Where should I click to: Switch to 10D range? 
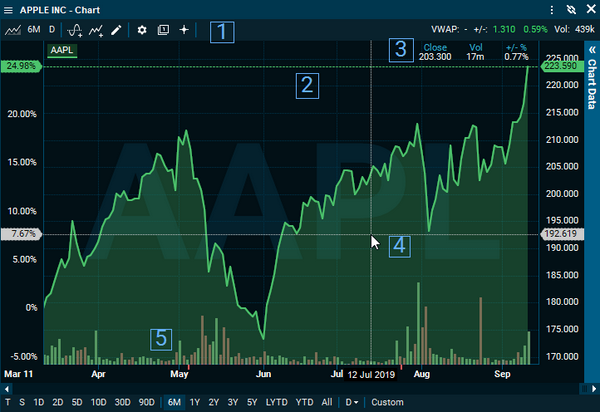99,402
